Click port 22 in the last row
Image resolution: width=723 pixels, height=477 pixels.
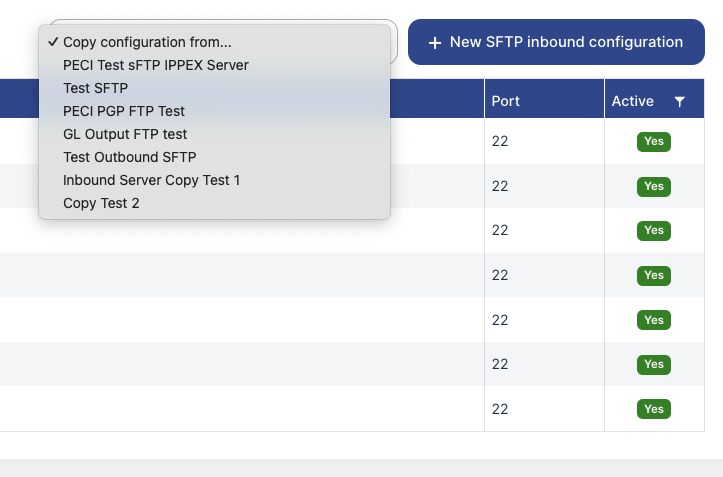(501, 409)
